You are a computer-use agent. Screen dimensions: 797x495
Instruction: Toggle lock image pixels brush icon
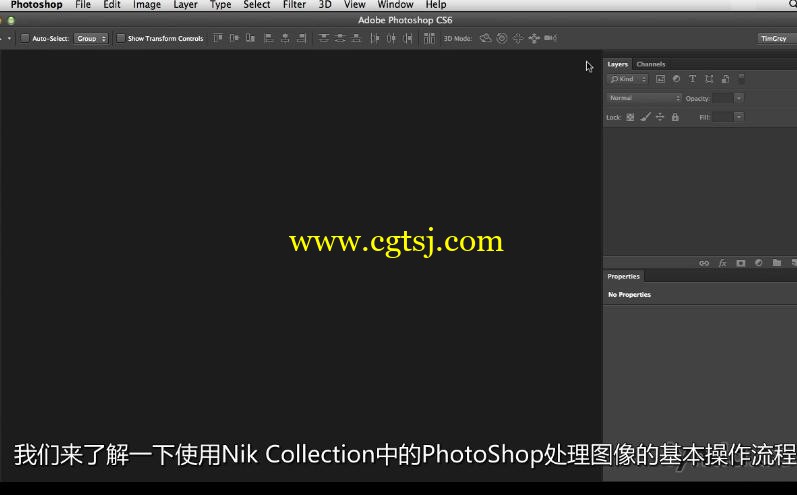(645, 117)
